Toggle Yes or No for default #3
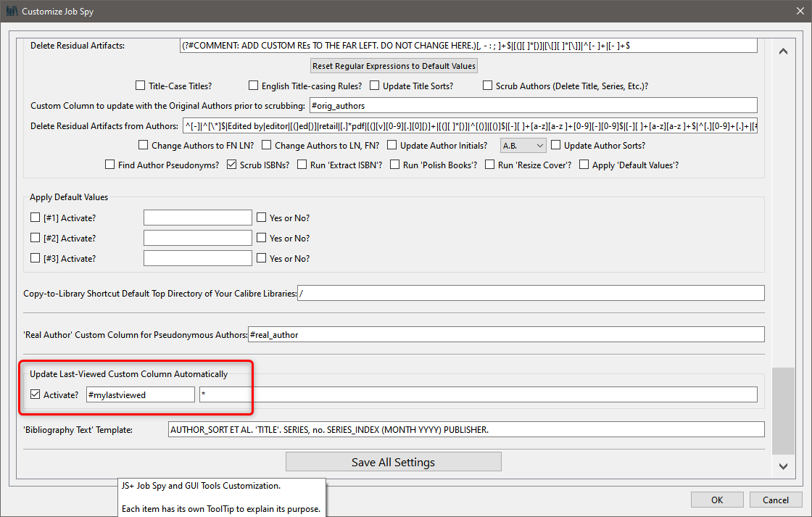 pyautogui.click(x=262, y=258)
